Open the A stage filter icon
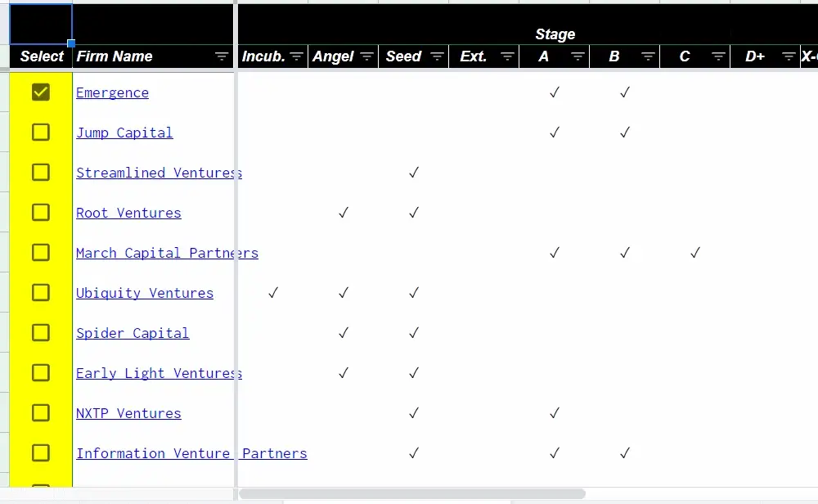 tap(578, 56)
